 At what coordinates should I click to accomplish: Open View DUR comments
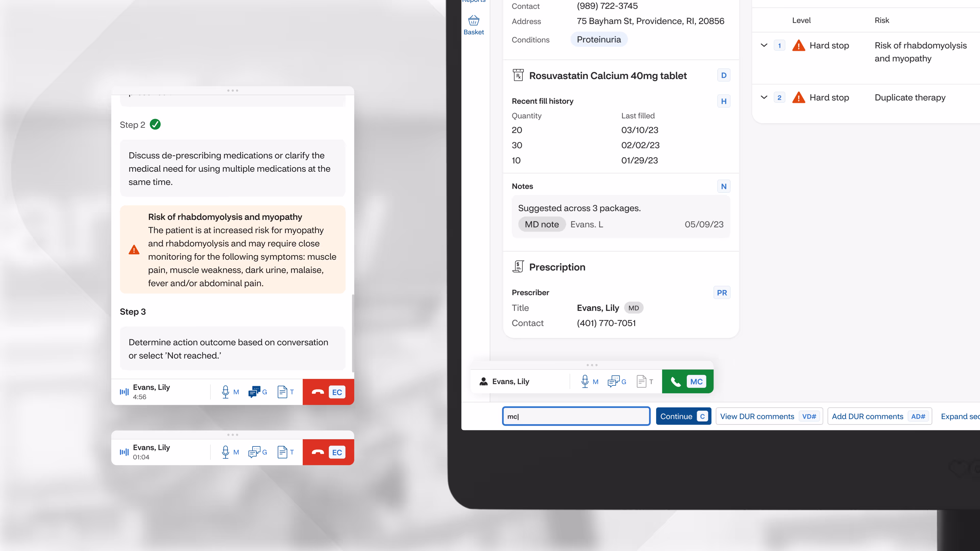tap(768, 416)
